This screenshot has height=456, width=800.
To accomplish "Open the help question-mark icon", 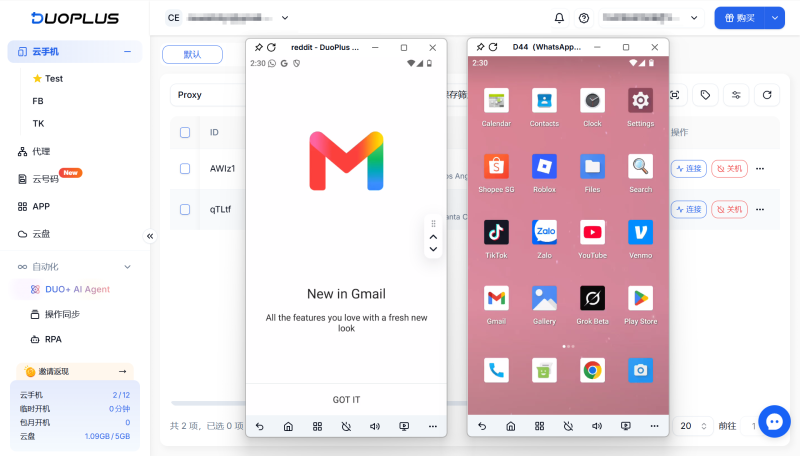I will (584, 18).
